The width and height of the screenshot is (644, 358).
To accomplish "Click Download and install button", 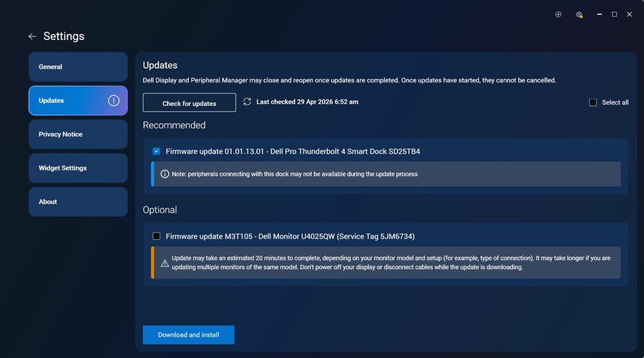I will pyautogui.click(x=188, y=335).
